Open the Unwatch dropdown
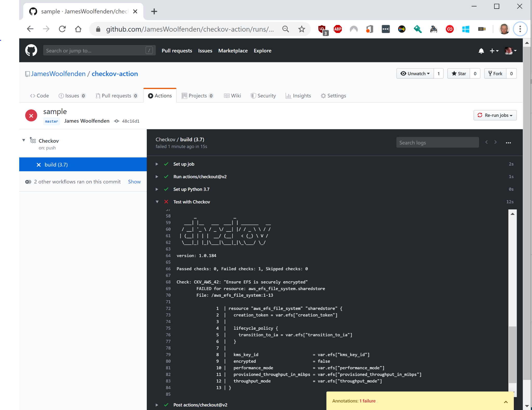Viewport: 532px width, 410px height. [x=415, y=74]
